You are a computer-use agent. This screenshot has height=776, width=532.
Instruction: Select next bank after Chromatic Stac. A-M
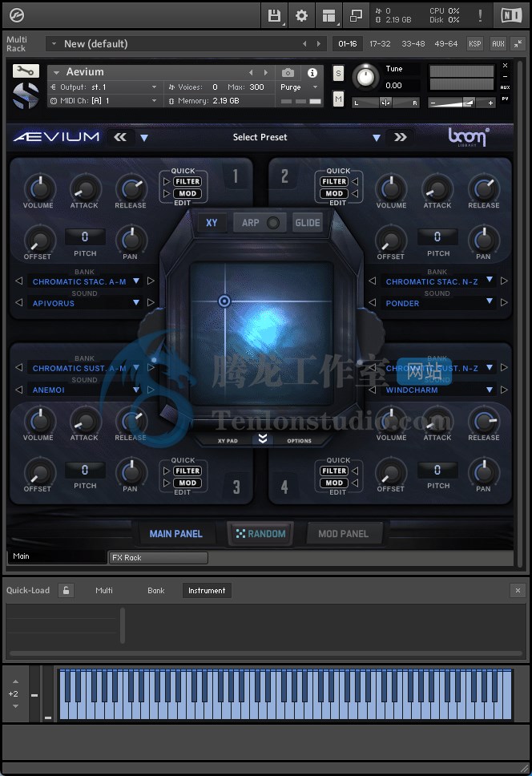pyautogui.click(x=151, y=281)
